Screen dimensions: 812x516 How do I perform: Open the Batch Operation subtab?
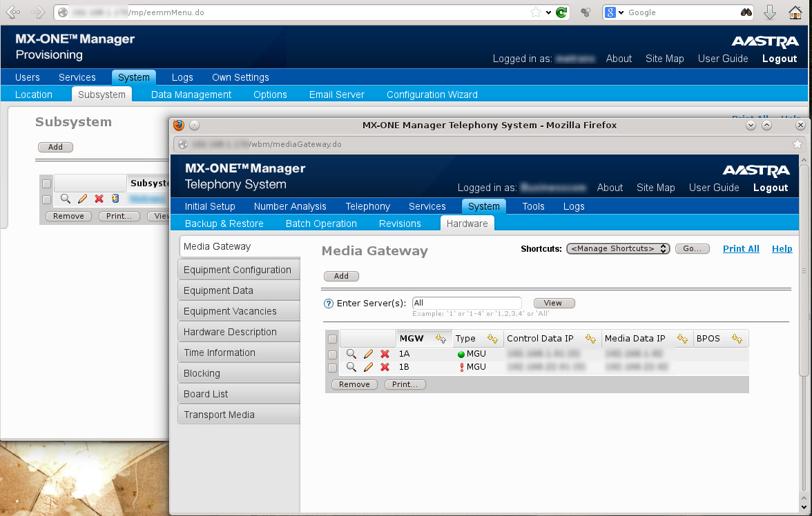pos(321,224)
